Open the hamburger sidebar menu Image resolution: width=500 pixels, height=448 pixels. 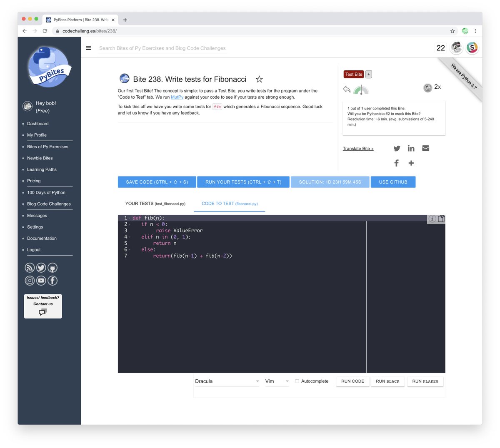88,48
